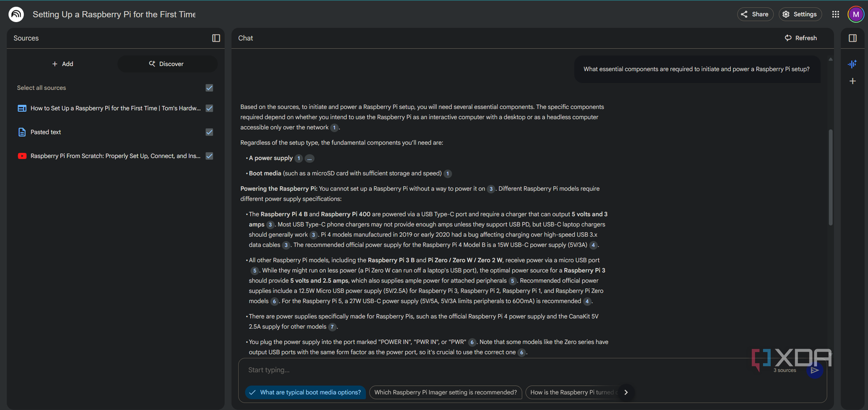Show more suggested questions with arrow
This screenshot has height=410, width=868.
coord(626,392)
